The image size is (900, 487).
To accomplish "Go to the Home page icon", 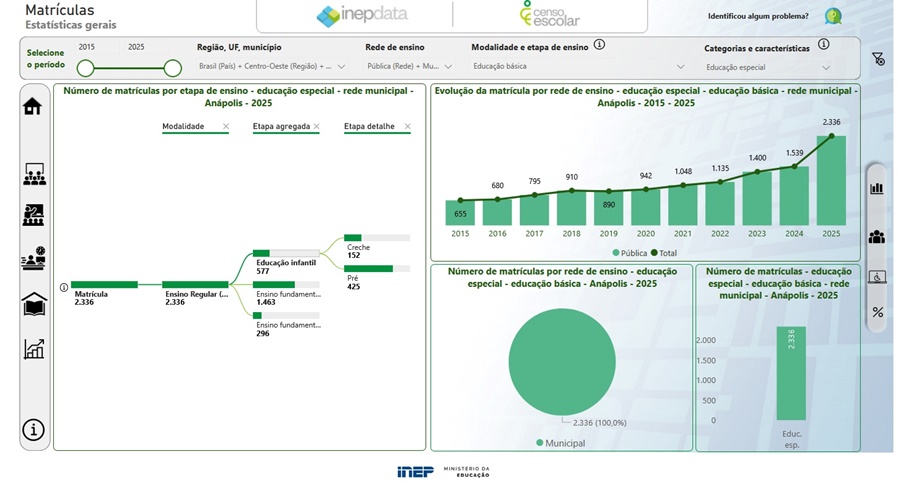I will pos(33,106).
